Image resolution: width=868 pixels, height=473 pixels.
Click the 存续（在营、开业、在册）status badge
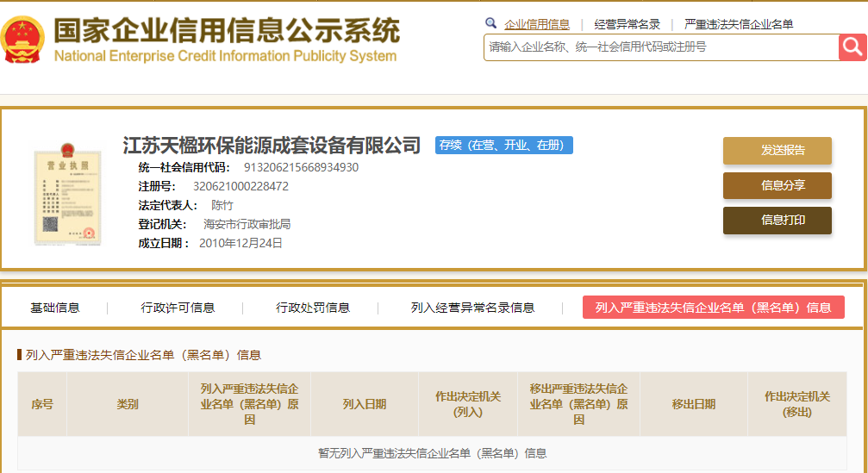tap(503, 145)
